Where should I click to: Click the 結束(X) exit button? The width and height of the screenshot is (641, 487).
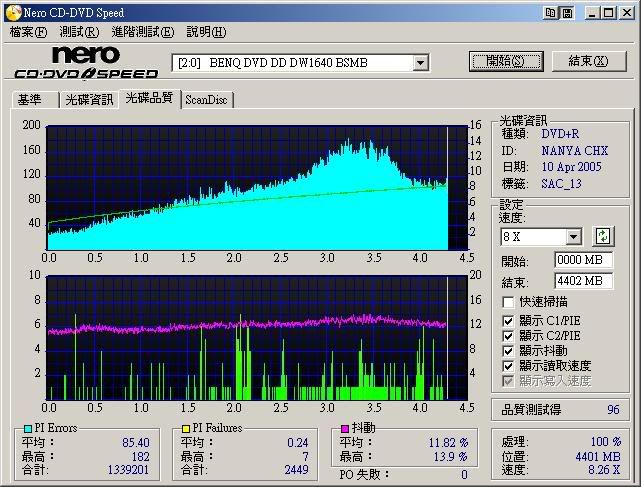589,61
